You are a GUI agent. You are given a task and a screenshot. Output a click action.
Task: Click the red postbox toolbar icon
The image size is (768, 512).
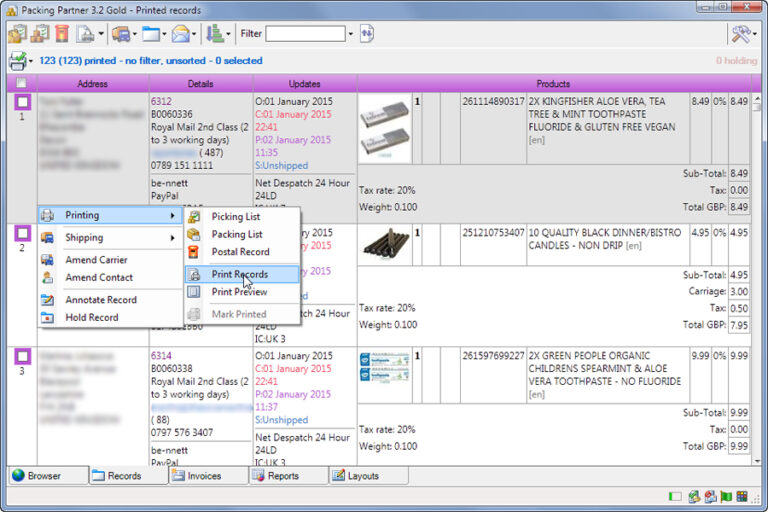click(x=62, y=34)
